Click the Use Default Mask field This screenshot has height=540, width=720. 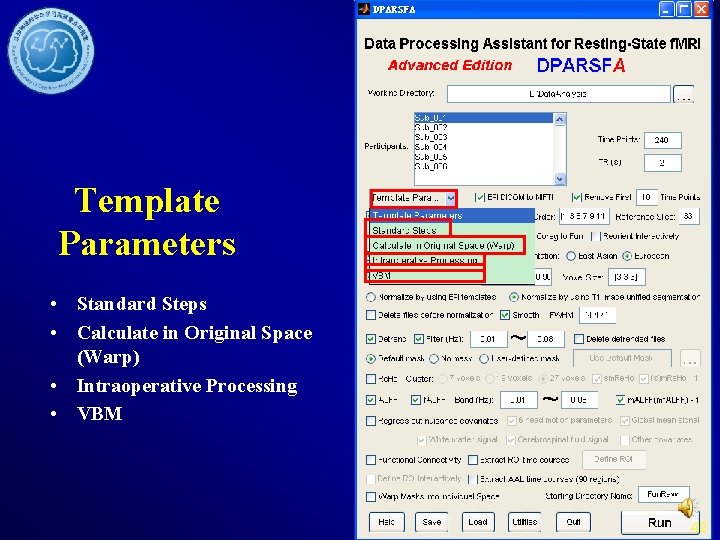tap(622, 358)
